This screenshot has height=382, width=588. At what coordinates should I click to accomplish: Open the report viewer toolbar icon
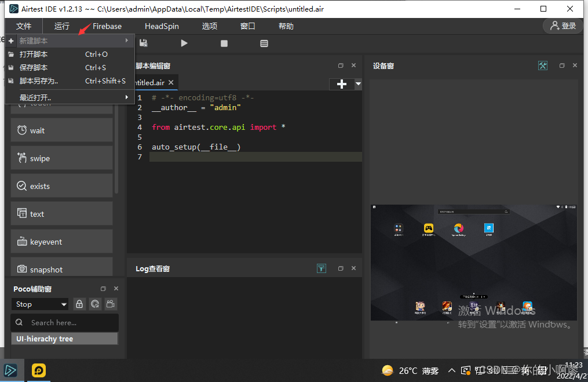coord(264,43)
